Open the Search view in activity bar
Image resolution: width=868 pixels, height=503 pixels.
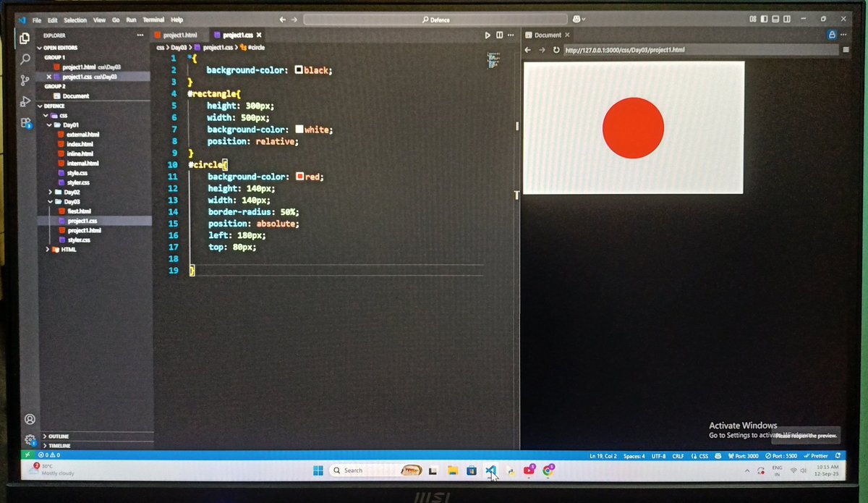[x=25, y=59]
